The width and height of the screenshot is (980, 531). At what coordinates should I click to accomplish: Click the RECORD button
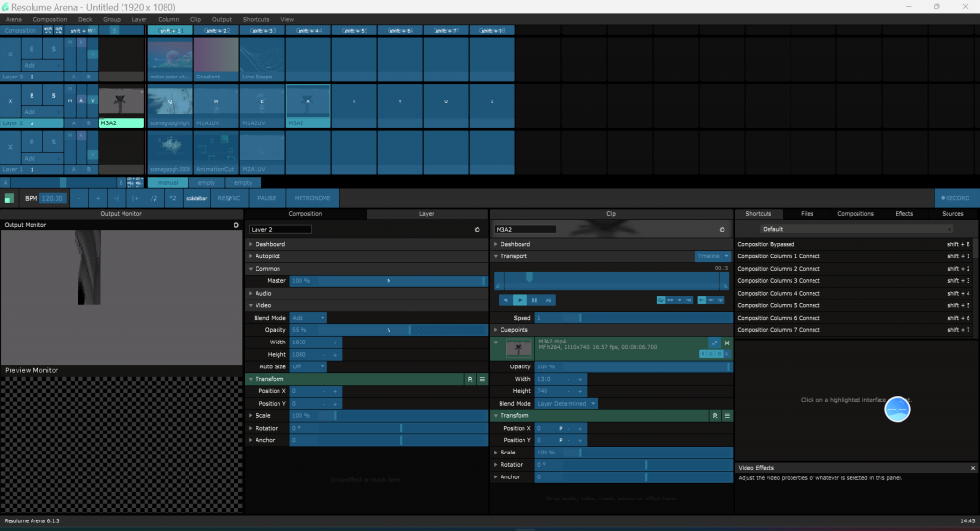coord(956,199)
